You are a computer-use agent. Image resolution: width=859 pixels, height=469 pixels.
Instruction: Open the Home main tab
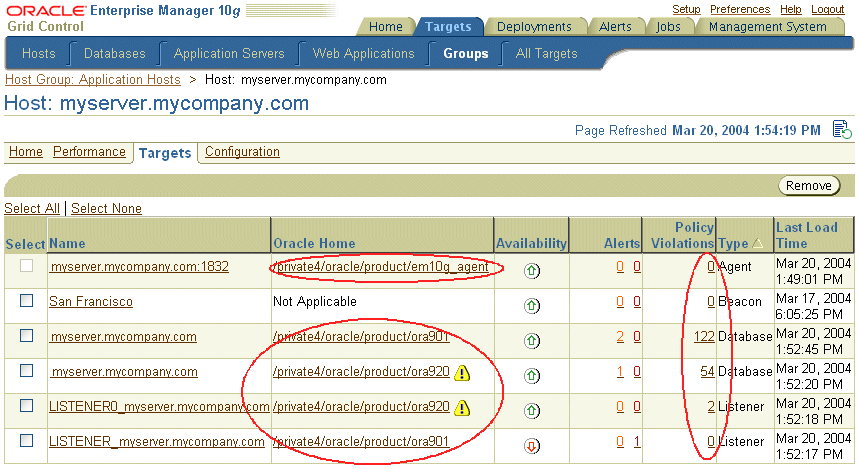[385, 27]
